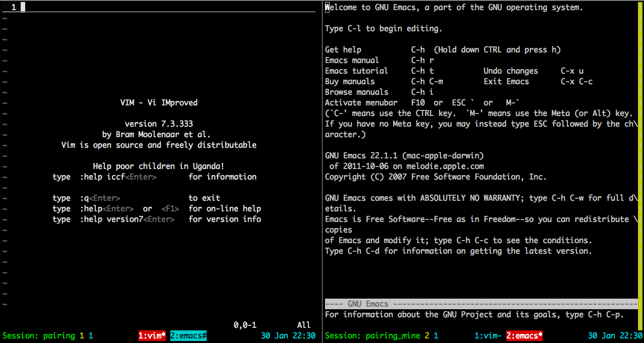Image resolution: width=644 pixels, height=343 pixels.
Task: Click 'Type C-h C-d for information' line
Action: 459,251
